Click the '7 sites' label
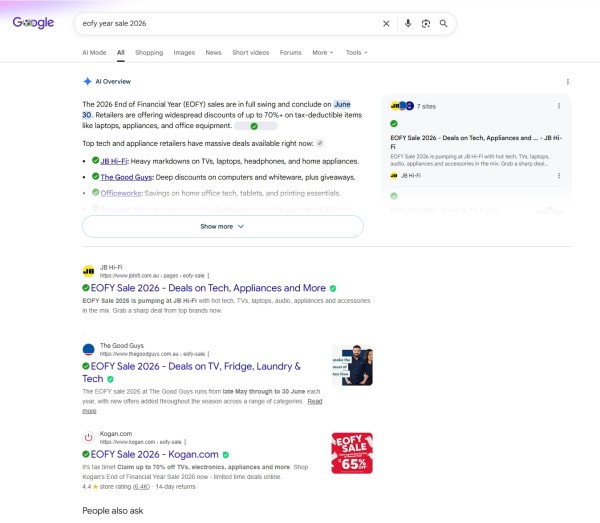Image resolution: width=600 pixels, height=523 pixels. (426, 106)
